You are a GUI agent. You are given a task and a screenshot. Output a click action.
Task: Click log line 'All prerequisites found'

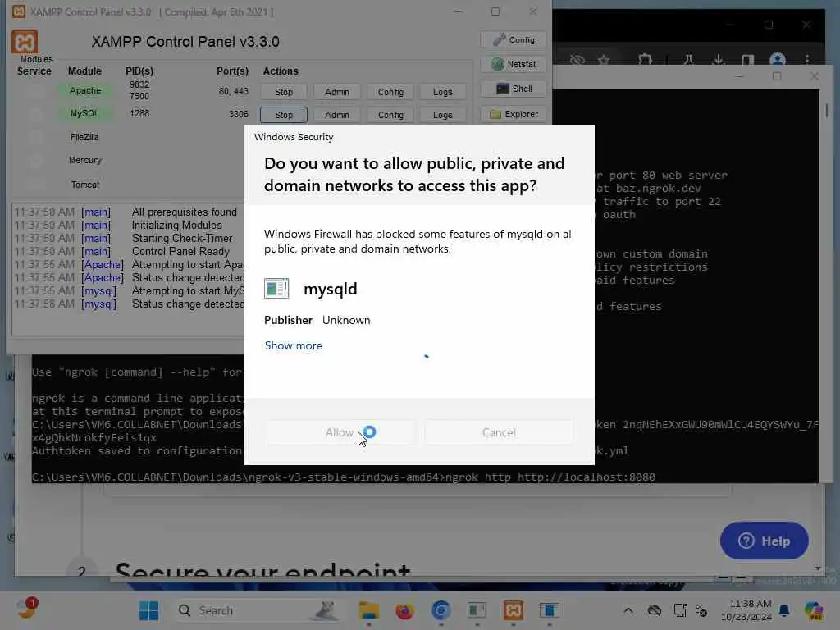185,212
